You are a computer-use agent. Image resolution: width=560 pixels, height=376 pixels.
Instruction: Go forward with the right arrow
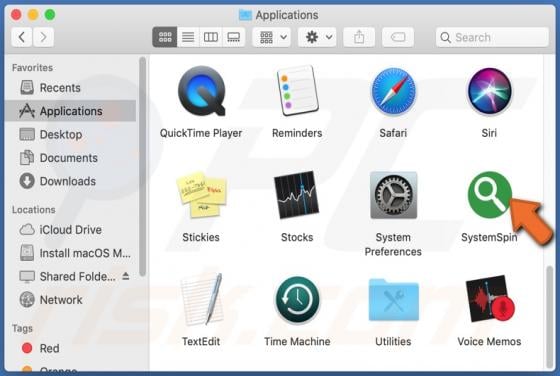point(43,37)
